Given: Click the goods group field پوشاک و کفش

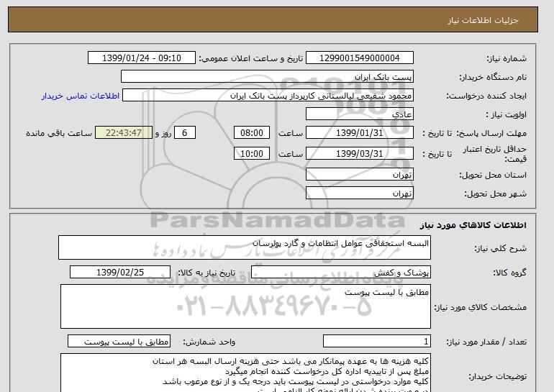Looking at the screenshot, I should click(x=340, y=273).
